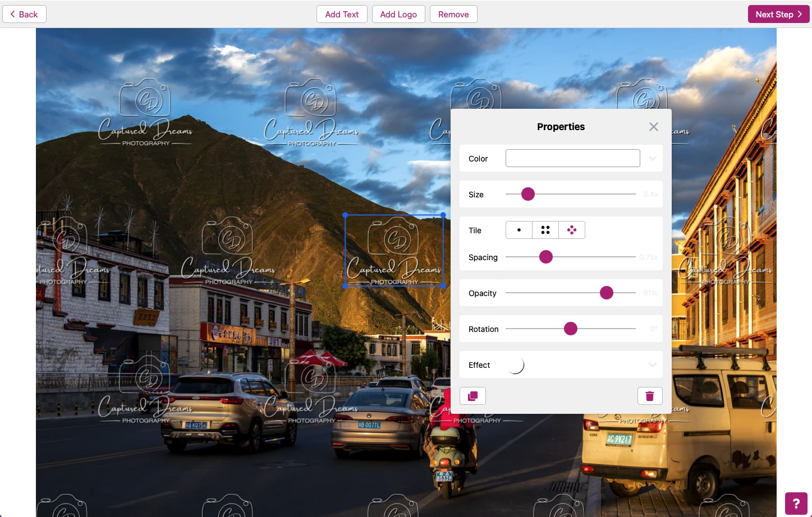Go back using the Back button
This screenshot has height=517, width=812.
coord(24,15)
